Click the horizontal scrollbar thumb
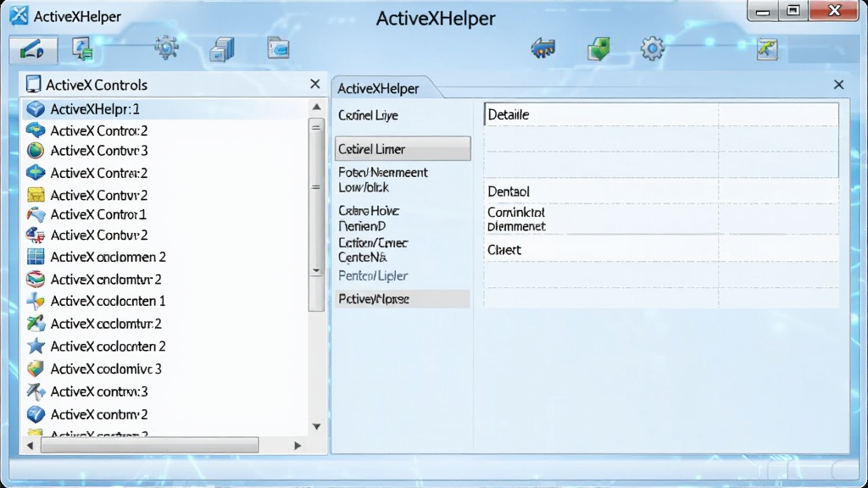 [x=149, y=446]
